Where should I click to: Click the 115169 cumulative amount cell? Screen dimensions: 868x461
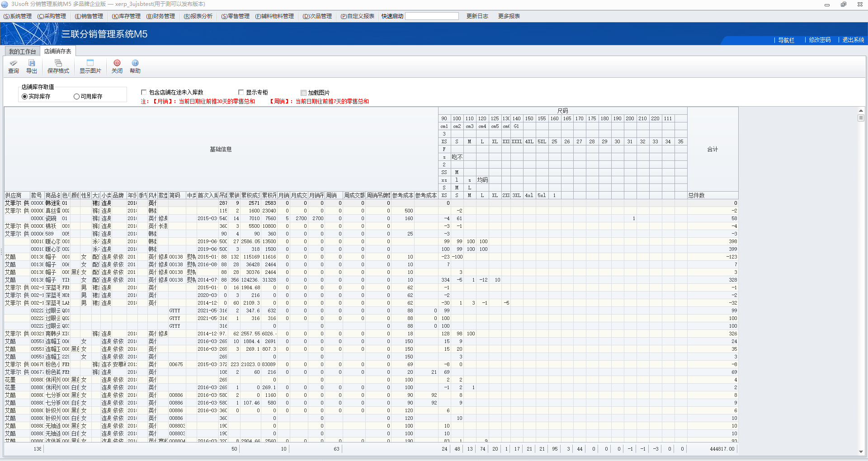251,257
